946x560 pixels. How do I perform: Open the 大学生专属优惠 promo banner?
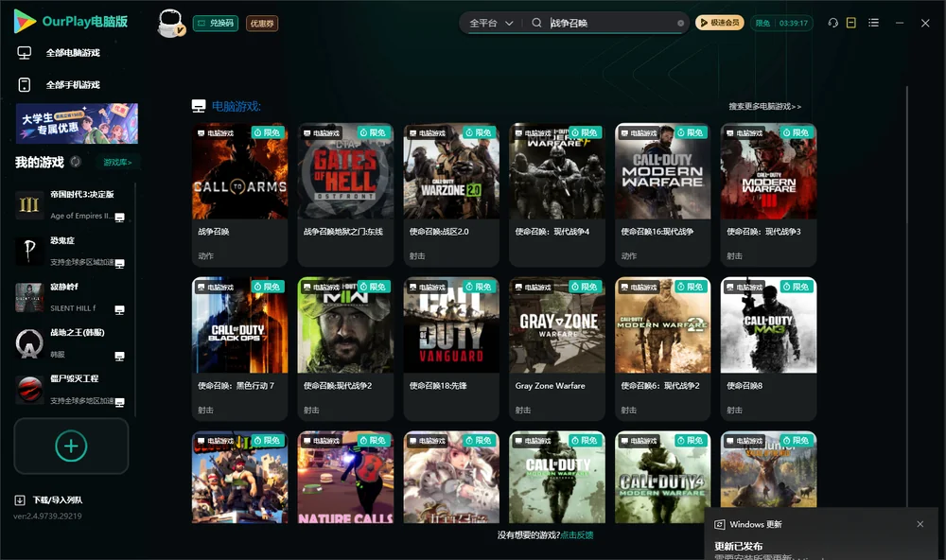click(77, 123)
